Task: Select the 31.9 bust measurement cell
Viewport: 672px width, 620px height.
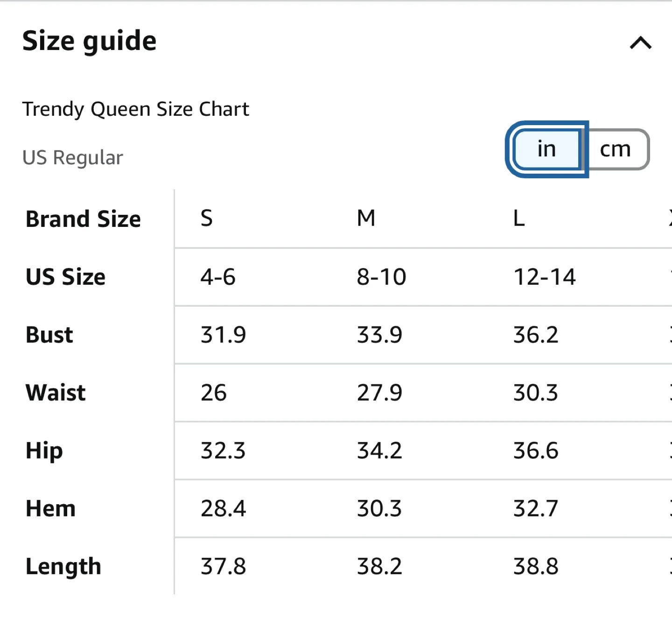Action: point(223,335)
